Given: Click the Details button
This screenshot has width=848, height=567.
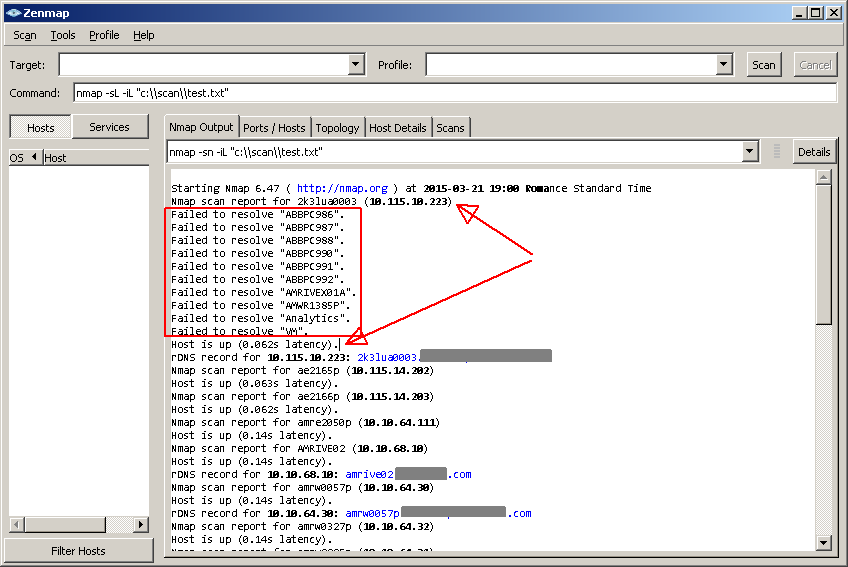Looking at the screenshot, I should (814, 152).
